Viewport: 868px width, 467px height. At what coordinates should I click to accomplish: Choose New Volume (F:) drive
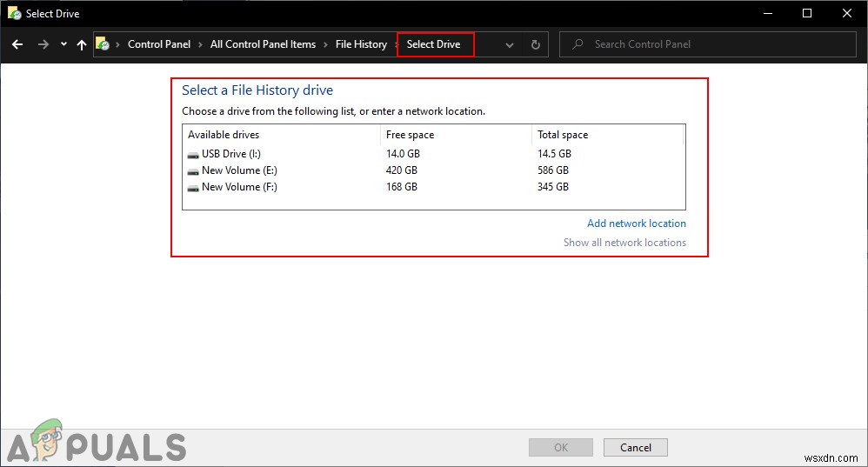[x=239, y=187]
